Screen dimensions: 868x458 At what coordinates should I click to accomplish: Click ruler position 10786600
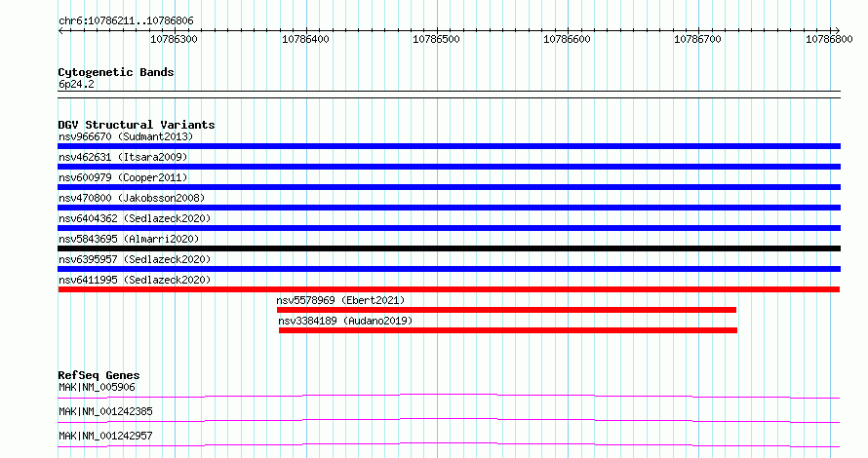pyautogui.click(x=567, y=39)
